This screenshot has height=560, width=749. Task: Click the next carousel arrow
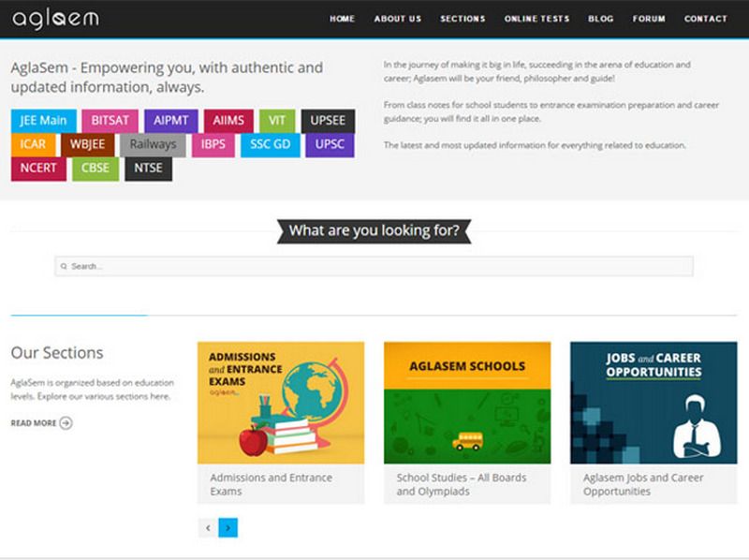point(228,527)
